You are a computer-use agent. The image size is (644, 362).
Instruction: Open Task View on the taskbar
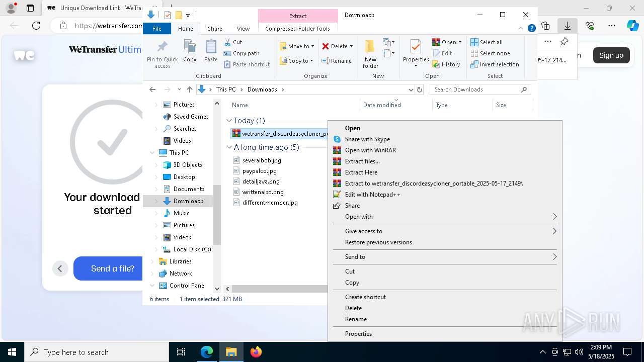click(x=181, y=352)
